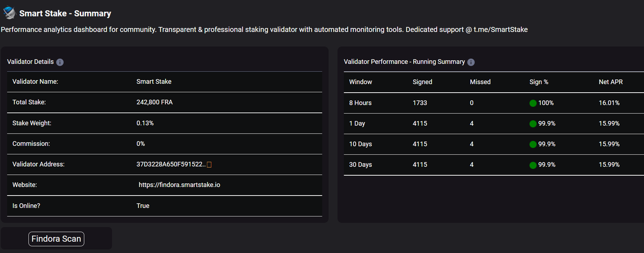The height and width of the screenshot is (253, 644).
Task: Select the 8 Hours window row label
Action: [x=360, y=103]
